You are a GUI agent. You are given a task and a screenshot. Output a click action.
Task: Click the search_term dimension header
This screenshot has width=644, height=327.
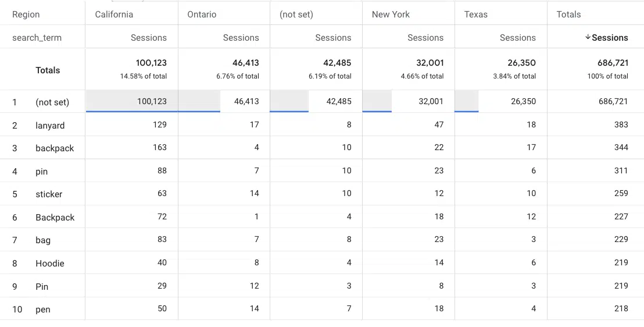point(37,37)
